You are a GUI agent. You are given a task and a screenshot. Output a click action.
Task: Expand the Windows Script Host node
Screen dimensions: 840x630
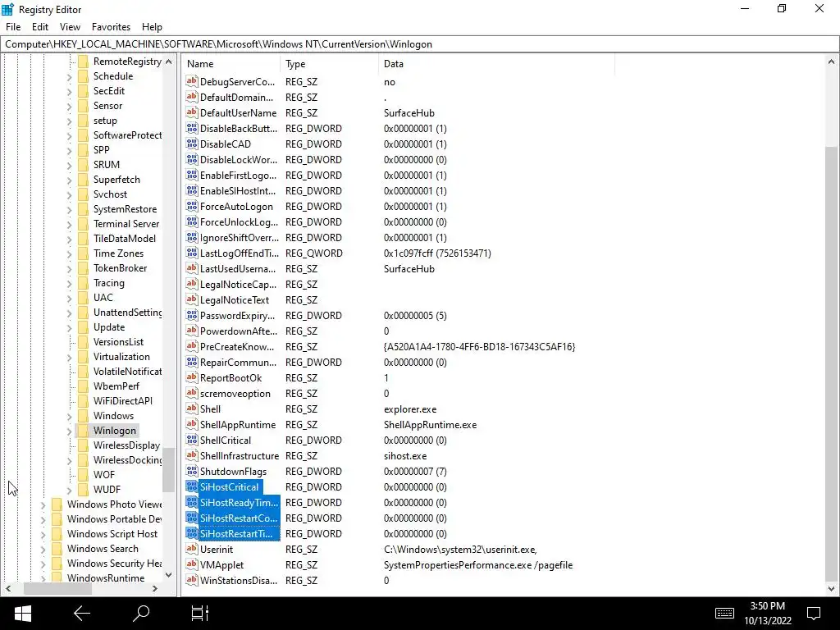[x=43, y=534]
